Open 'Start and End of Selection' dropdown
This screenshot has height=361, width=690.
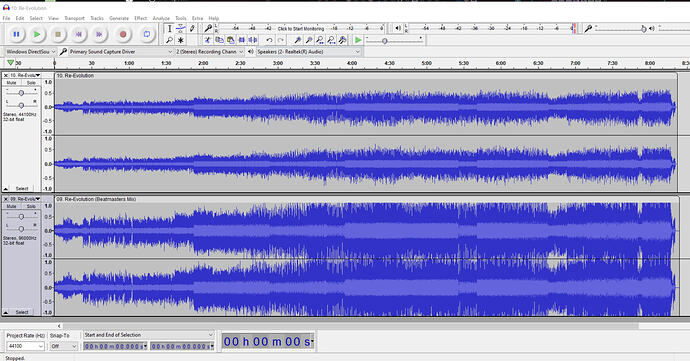point(149,335)
